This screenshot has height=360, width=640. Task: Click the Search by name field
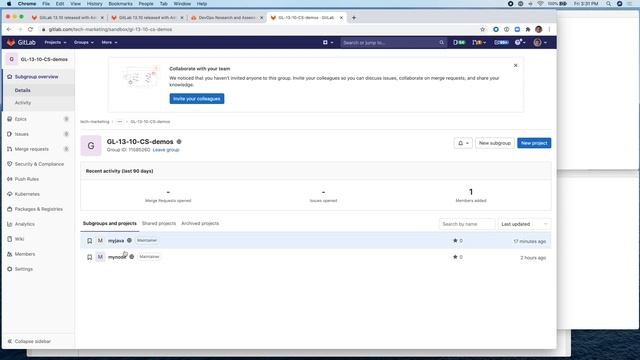(467, 224)
